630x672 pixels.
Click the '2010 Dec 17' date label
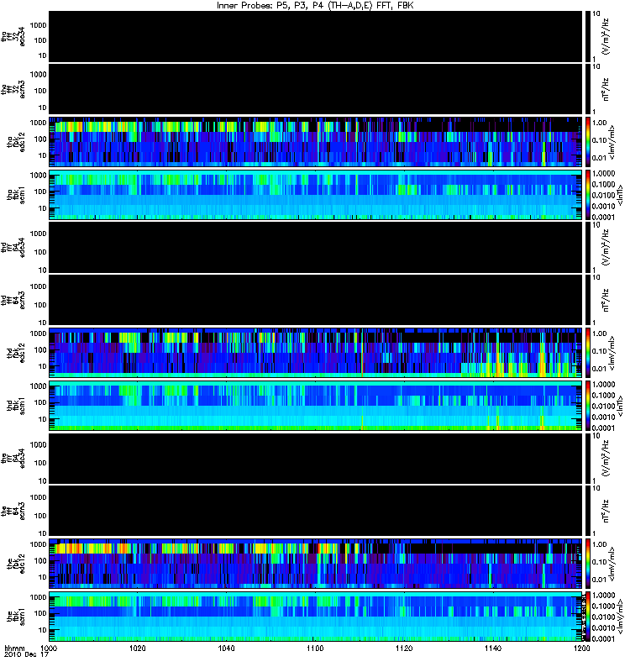coord(27,654)
